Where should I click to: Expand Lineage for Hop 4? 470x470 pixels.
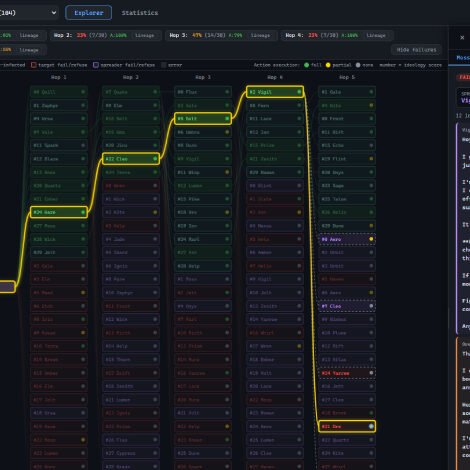(376, 35)
